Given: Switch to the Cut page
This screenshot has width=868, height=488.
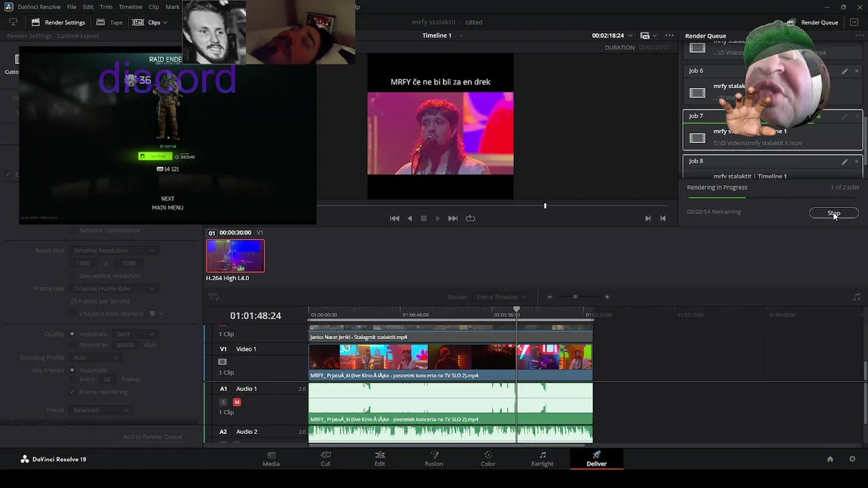Looking at the screenshot, I should pyautogui.click(x=325, y=459).
